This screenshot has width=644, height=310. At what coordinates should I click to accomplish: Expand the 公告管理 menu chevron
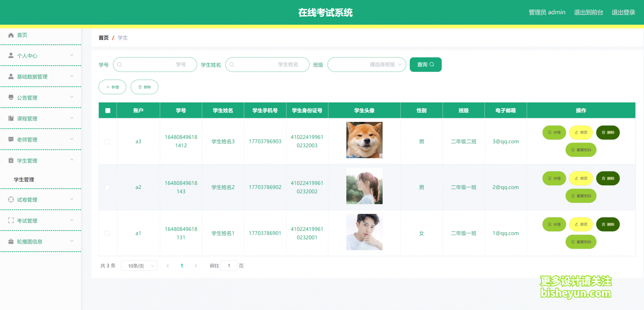pyautogui.click(x=72, y=97)
